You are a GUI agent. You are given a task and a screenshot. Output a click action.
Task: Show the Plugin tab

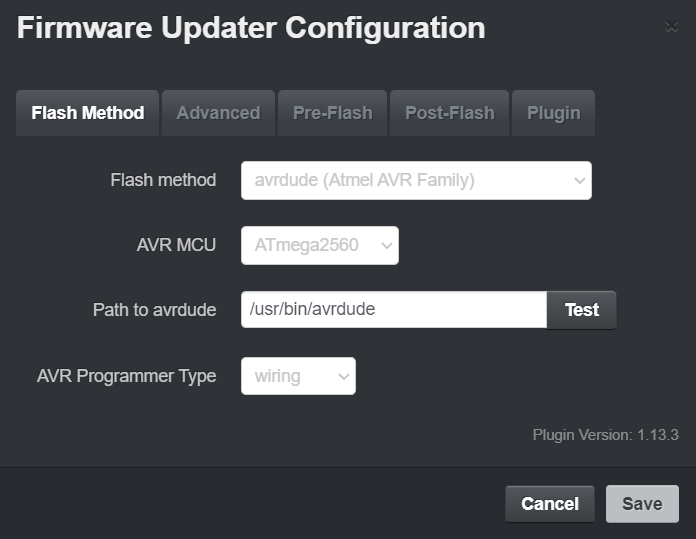pyautogui.click(x=553, y=113)
